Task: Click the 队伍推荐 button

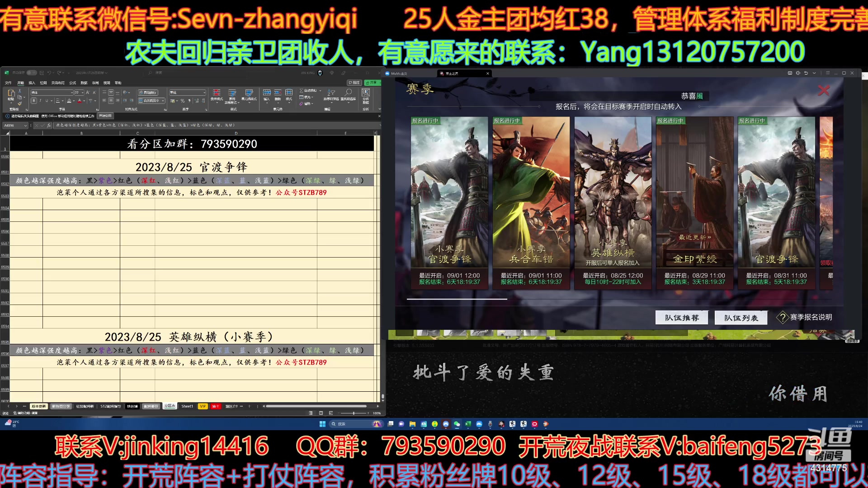Action: [682, 318]
